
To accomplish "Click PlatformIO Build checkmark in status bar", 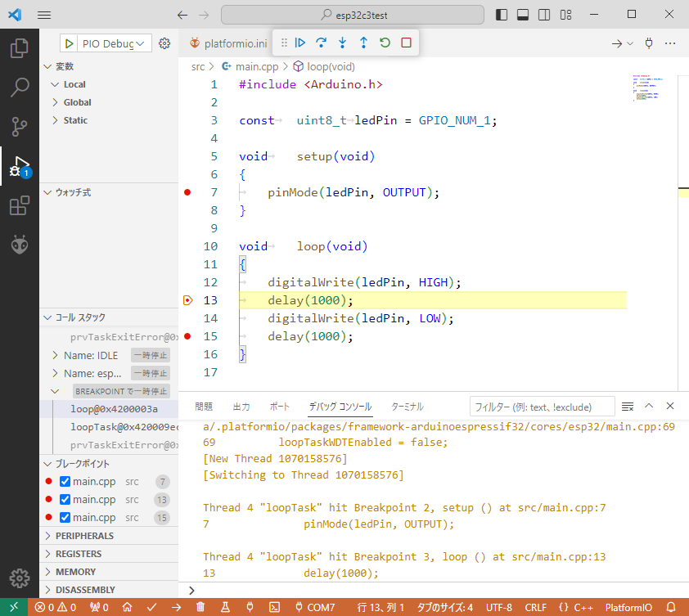I will pyautogui.click(x=151, y=607).
